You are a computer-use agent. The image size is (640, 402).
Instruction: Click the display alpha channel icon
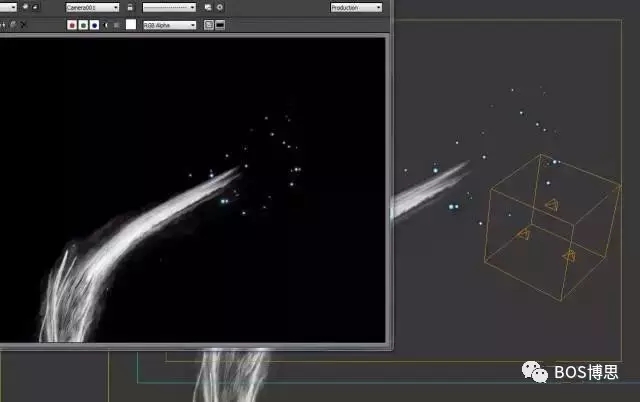coord(107,25)
